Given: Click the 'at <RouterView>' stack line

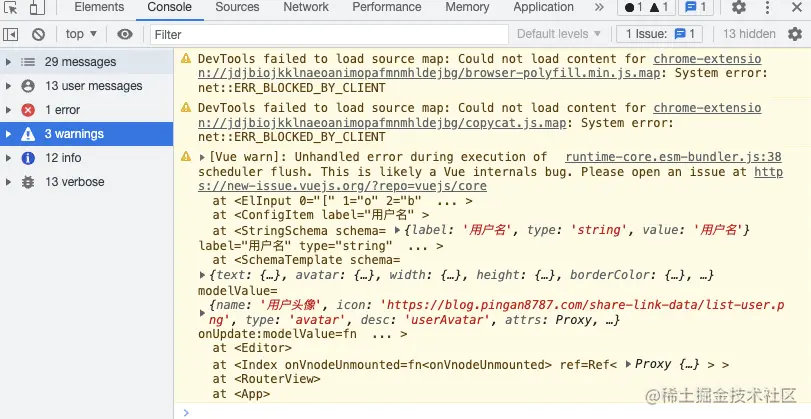Looking at the screenshot, I should 266,379.
